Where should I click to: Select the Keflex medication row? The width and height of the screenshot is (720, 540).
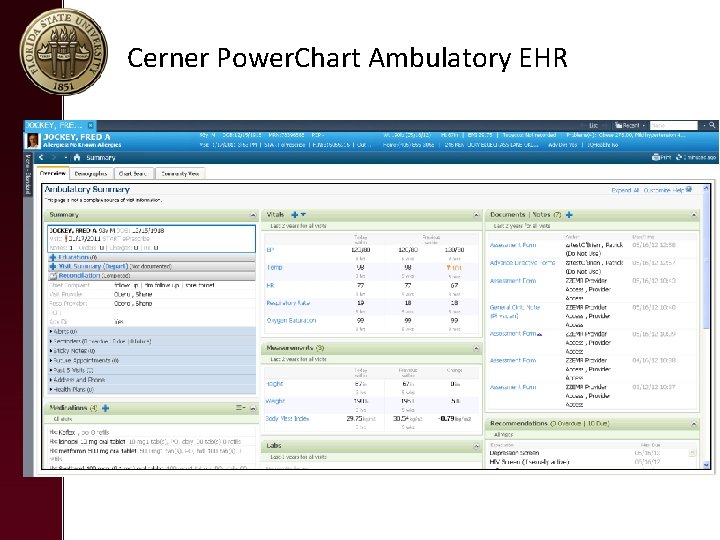152,432
